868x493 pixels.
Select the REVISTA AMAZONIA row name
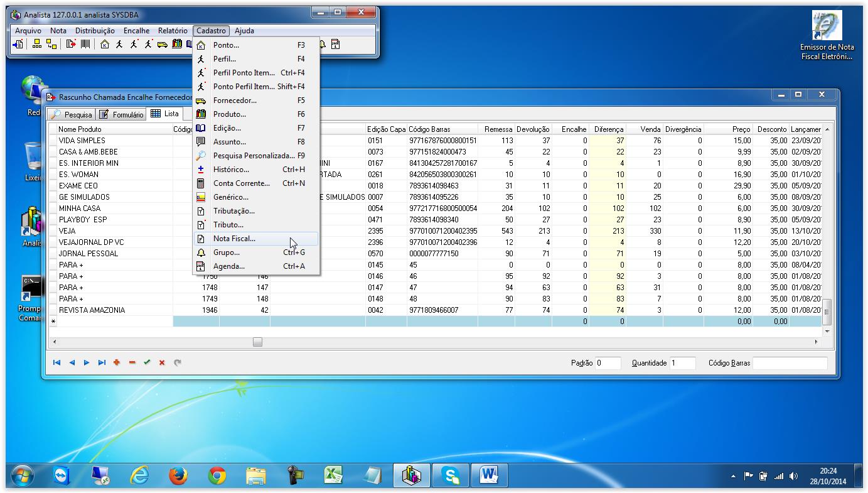[92, 310]
